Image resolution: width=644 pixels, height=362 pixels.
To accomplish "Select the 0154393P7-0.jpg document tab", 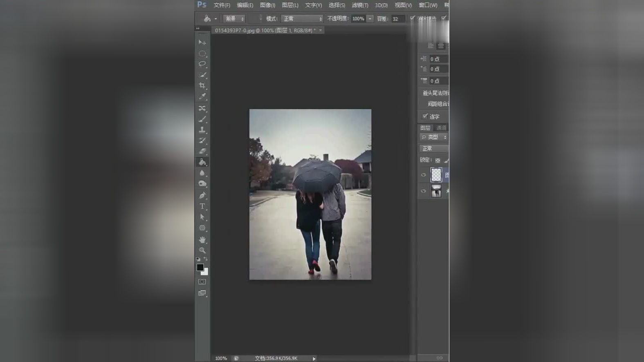I will [265, 30].
